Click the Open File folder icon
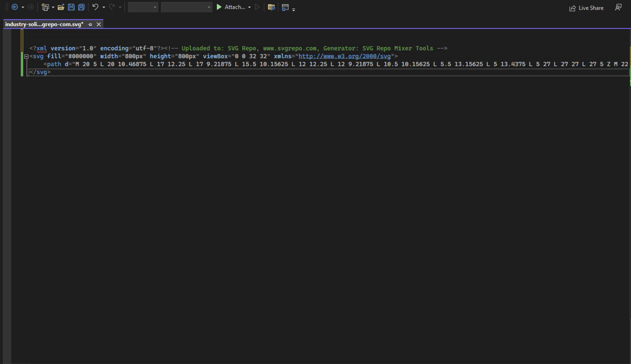This screenshot has width=631, height=364. tap(61, 7)
